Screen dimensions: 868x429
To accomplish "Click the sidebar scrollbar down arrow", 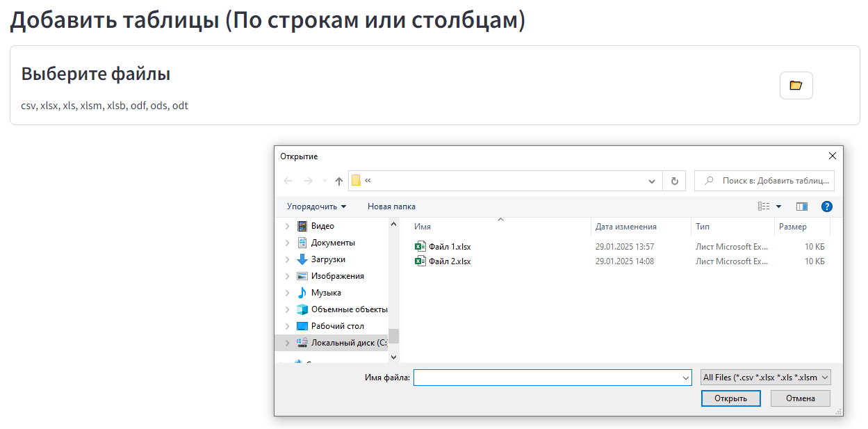I will click(393, 357).
